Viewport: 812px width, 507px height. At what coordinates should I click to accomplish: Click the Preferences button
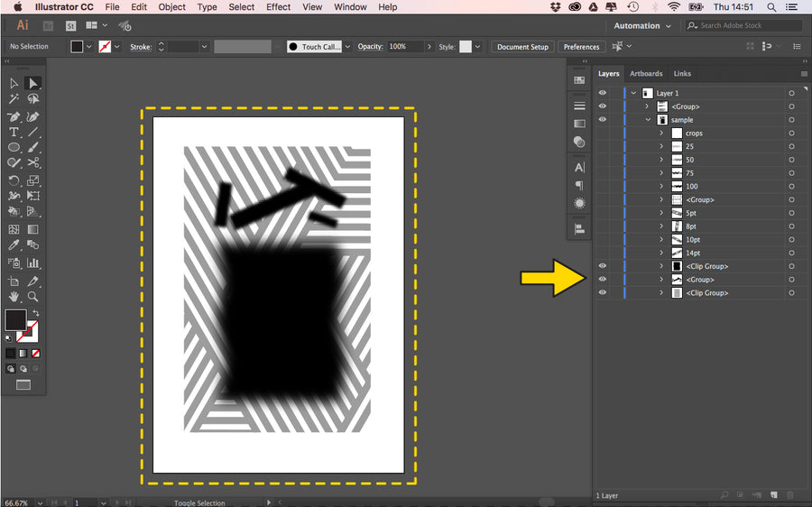(x=581, y=47)
